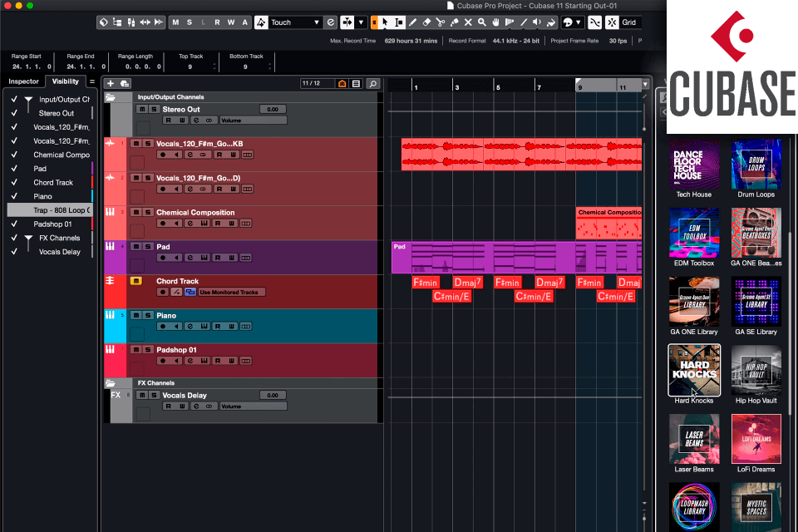Select the Erase tool
Viewport: 798px width, 532px height.
[x=426, y=22]
